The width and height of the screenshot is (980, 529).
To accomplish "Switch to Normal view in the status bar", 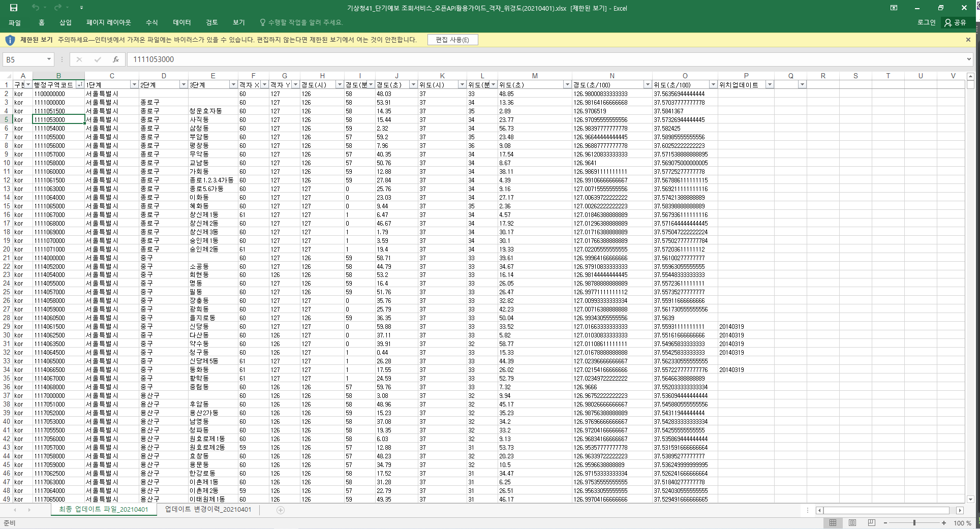I will click(x=833, y=523).
